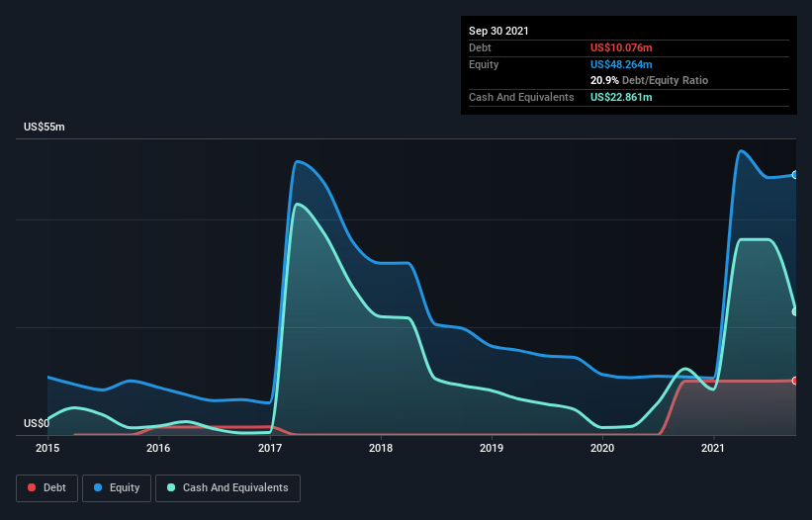
Task: Toggle the Debt series legend button
Action: [x=47, y=488]
